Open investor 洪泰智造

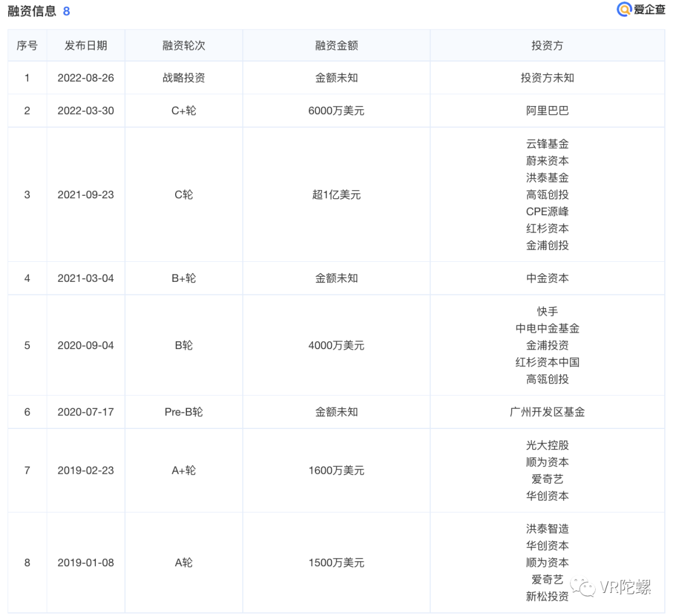[547, 529]
